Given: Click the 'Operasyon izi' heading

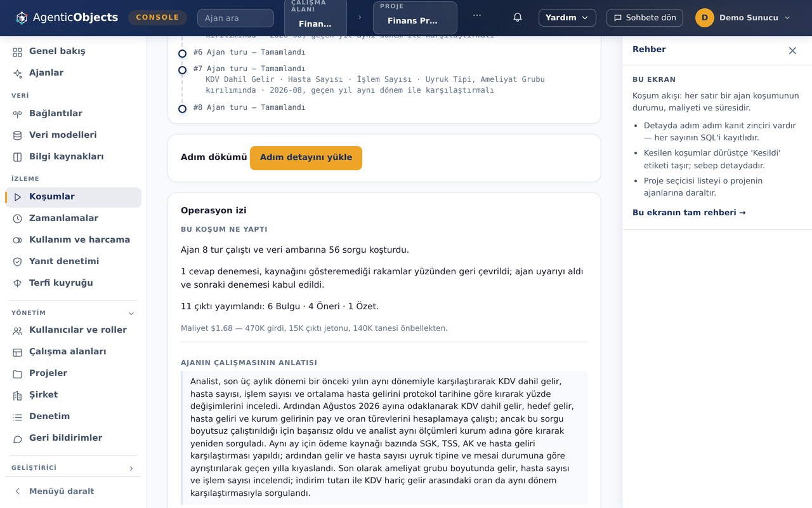Looking at the screenshot, I should [214, 211].
